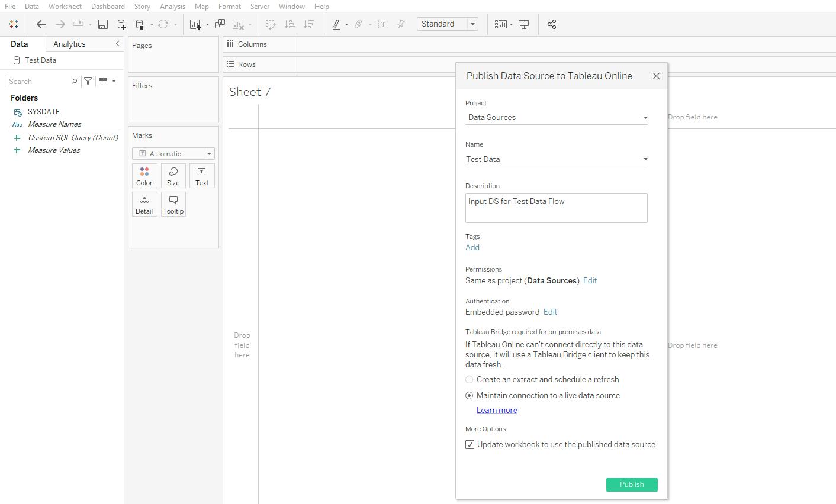Click the Publish button
Screen dimensions: 836x504
[x=631, y=484]
